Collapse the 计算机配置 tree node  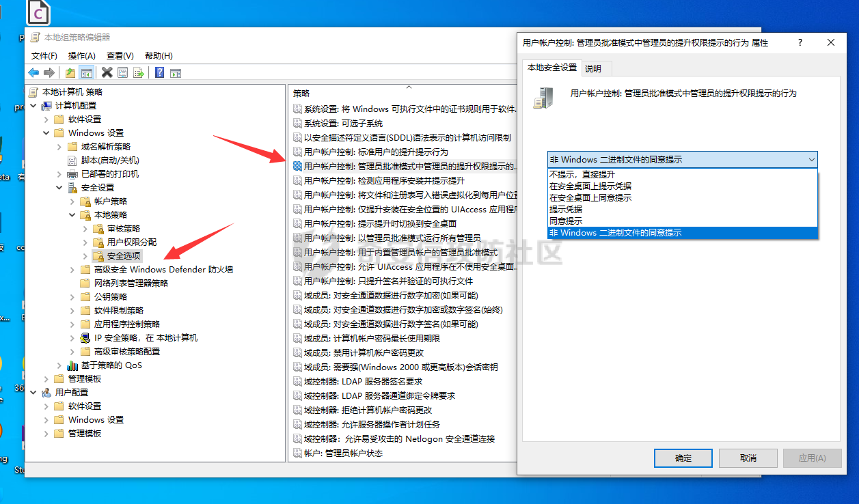[33, 105]
